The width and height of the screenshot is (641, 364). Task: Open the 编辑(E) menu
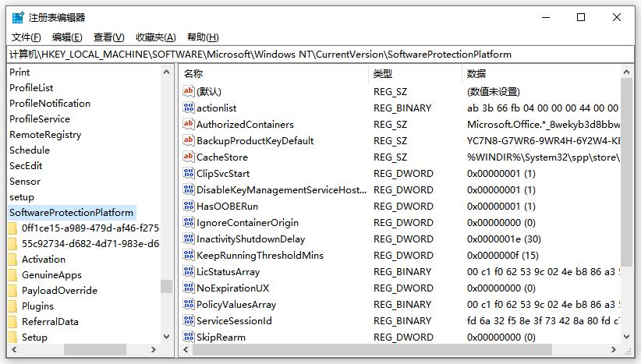click(x=67, y=37)
